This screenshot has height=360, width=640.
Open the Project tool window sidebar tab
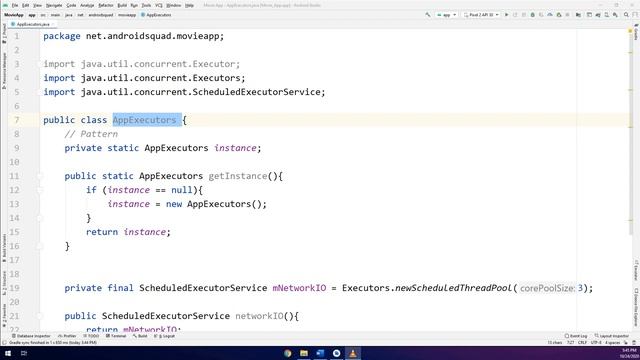(x=4, y=33)
